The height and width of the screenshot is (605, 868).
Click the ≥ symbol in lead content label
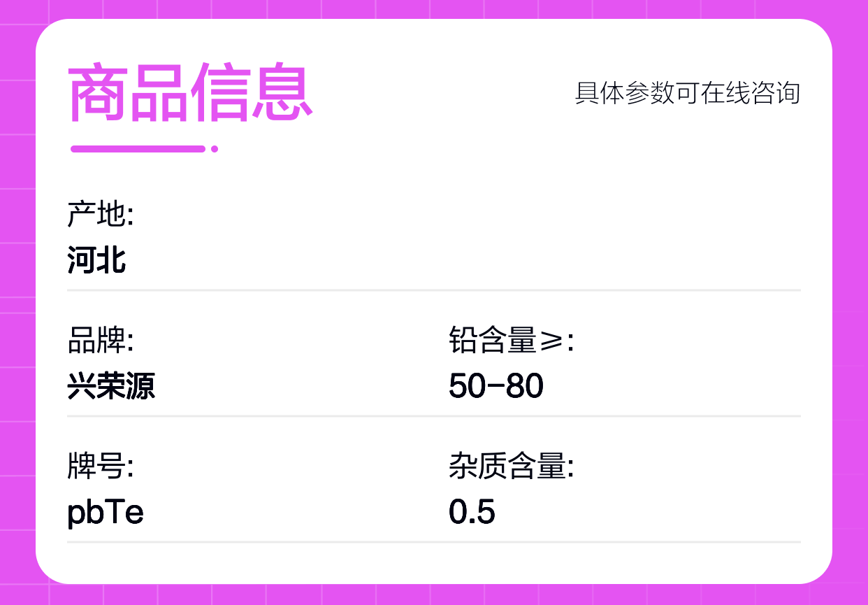tap(551, 342)
